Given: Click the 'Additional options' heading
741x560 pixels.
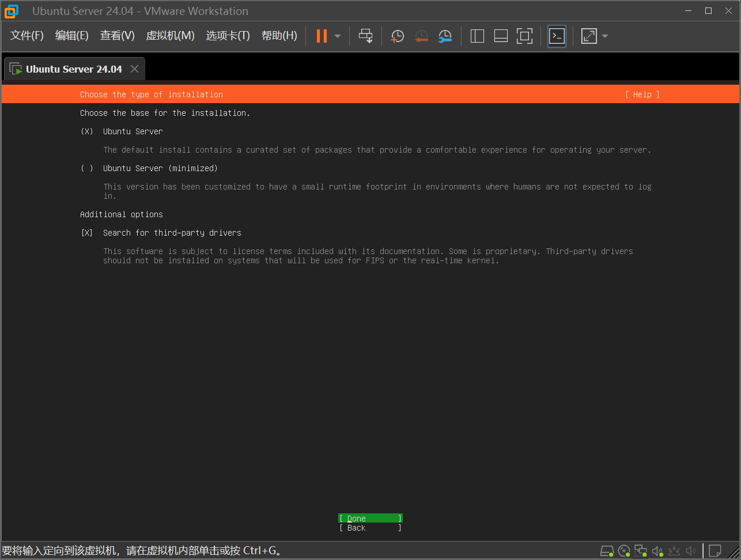Looking at the screenshot, I should (122, 214).
